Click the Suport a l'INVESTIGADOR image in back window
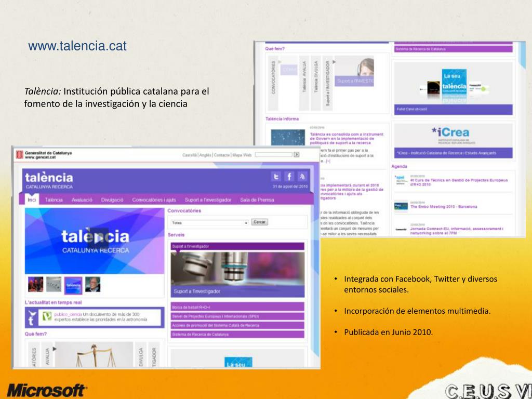Image resolution: width=532 pixels, height=399 pixels. point(354,72)
